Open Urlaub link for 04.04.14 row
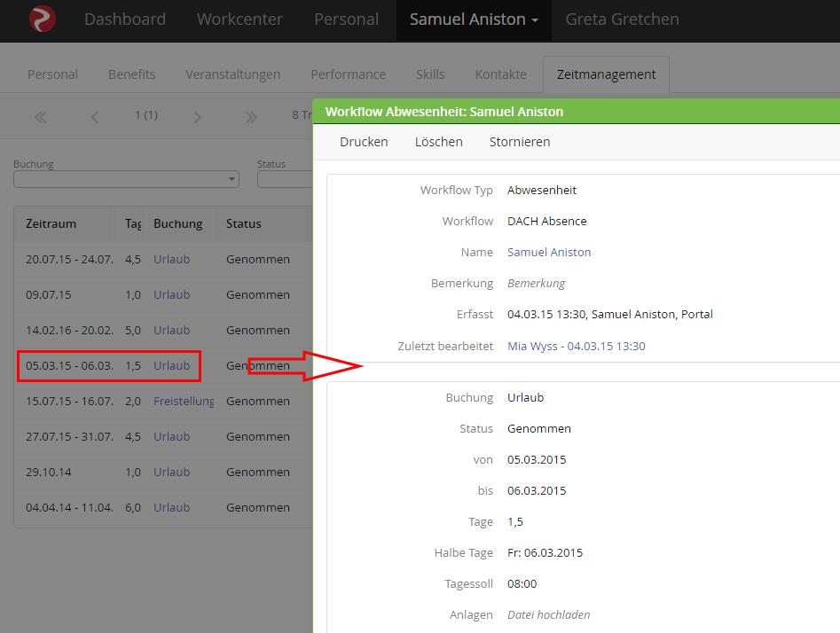The image size is (840, 633). point(171,508)
